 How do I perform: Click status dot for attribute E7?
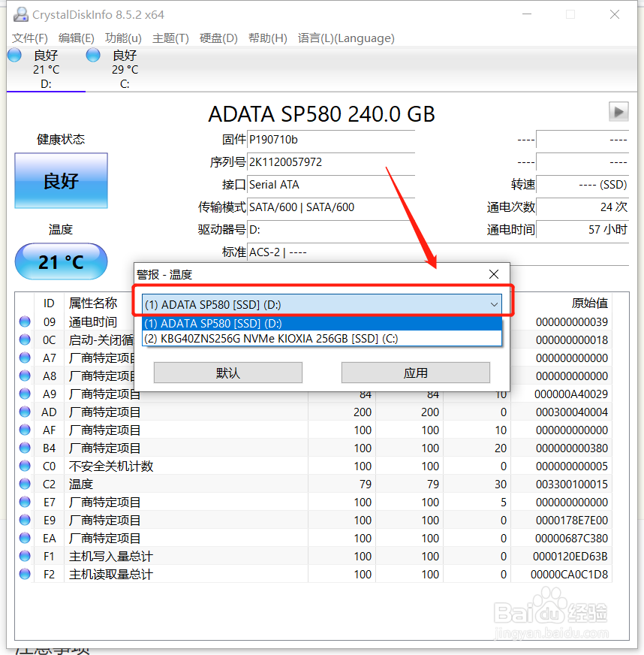[x=25, y=501]
